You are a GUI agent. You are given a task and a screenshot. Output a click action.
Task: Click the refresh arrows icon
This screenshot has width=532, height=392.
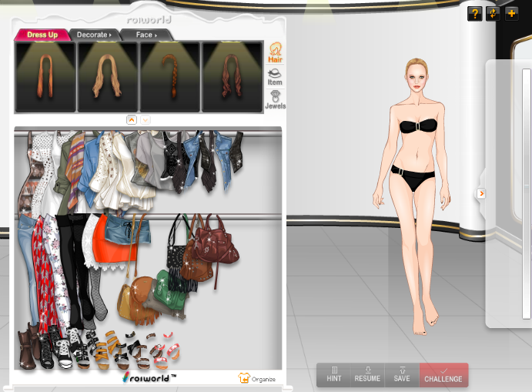[493, 13]
